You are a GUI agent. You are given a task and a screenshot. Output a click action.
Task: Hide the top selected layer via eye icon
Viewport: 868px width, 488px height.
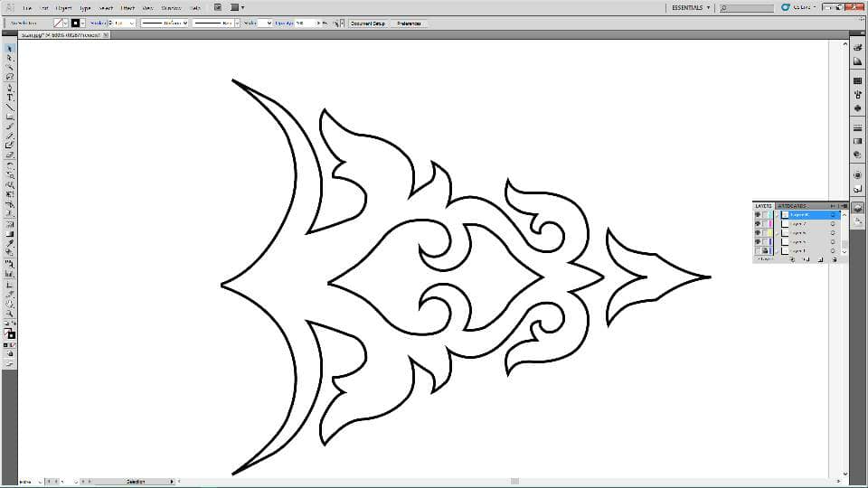click(x=758, y=215)
